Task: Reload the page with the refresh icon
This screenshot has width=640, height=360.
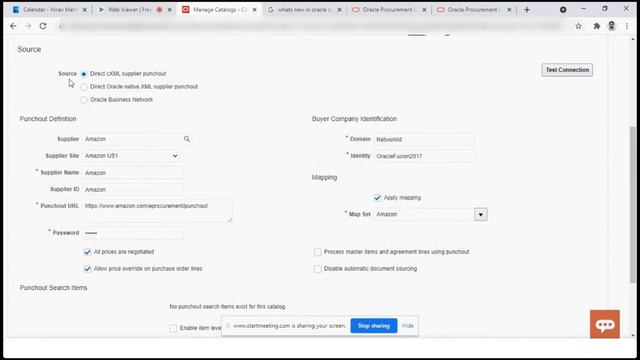Action: tap(43, 26)
